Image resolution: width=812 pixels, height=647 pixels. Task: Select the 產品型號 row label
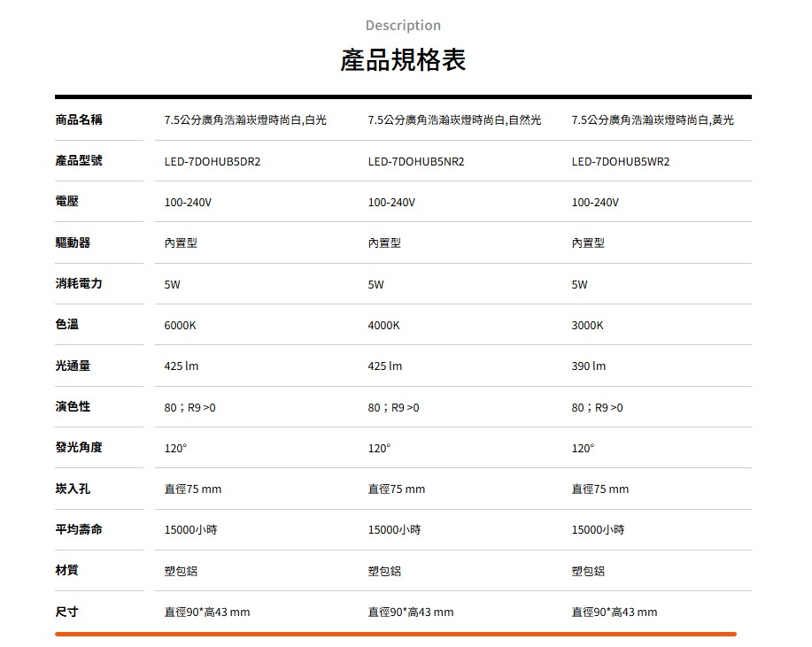point(79,160)
